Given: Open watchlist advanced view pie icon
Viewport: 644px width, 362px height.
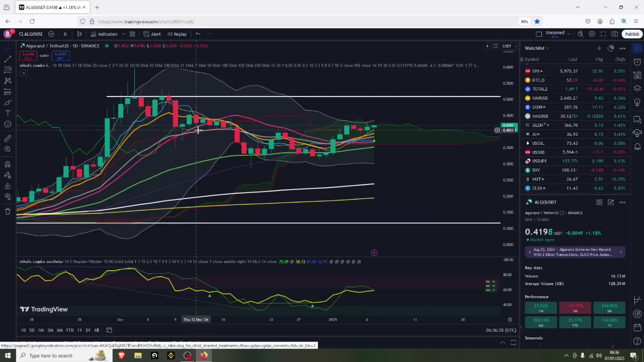Looking at the screenshot, I should [611, 48].
